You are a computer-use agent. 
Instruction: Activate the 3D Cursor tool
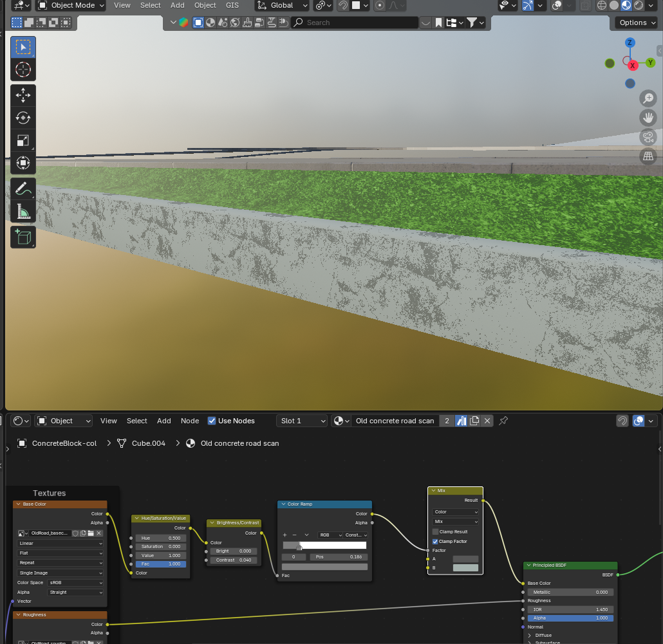23,69
